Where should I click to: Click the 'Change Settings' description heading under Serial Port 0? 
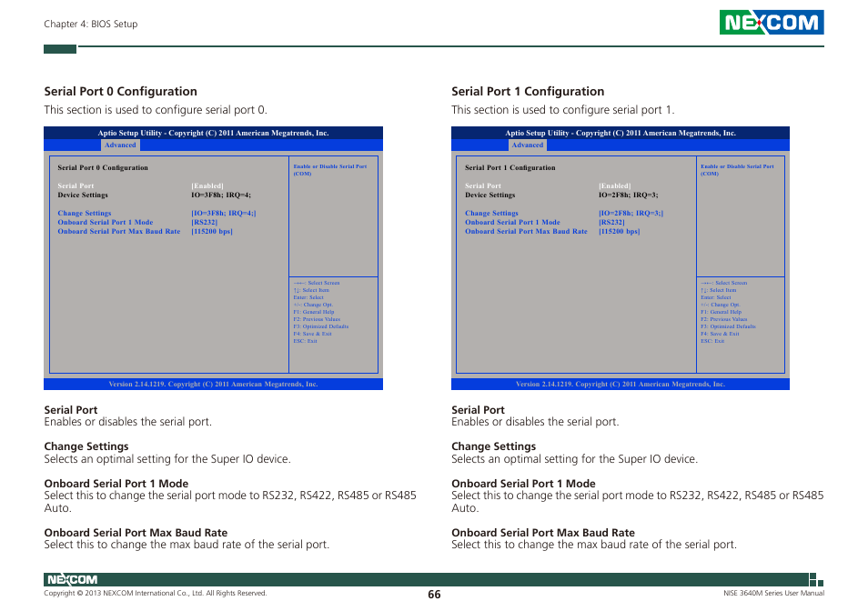[x=86, y=446]
